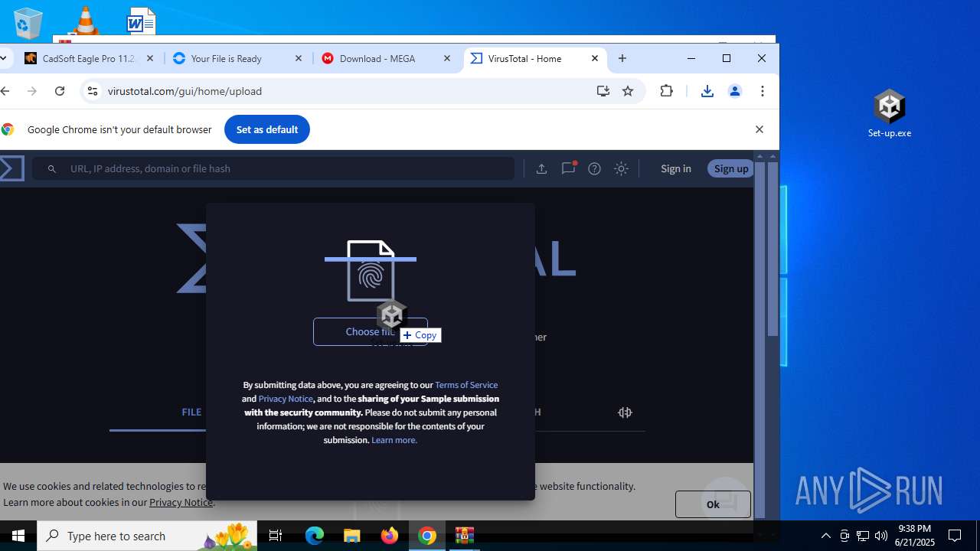Close the CadSoft Eagle Pro tab
This screenshot has width=980, height=551.
tap(150, 58)
